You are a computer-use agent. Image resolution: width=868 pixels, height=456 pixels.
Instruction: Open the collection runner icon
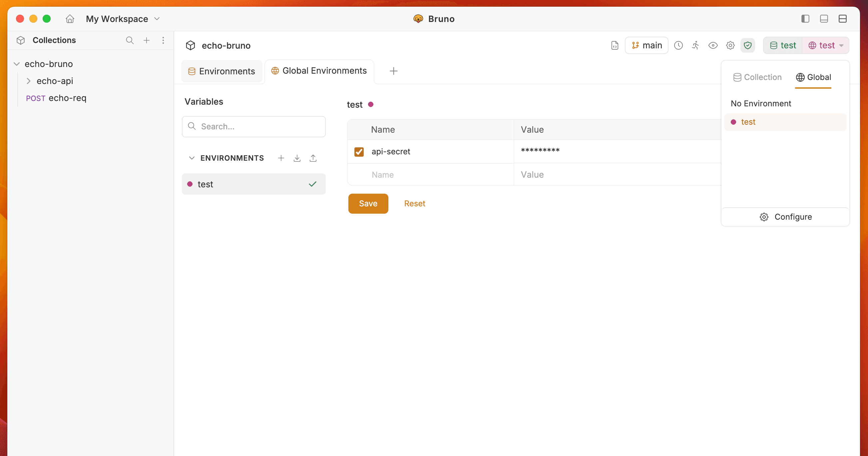[695, 45]
